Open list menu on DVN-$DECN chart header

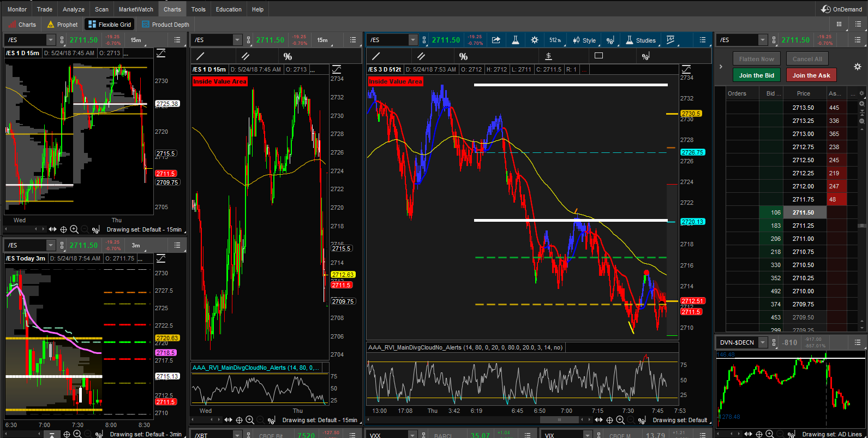click(x=858, y=342)
